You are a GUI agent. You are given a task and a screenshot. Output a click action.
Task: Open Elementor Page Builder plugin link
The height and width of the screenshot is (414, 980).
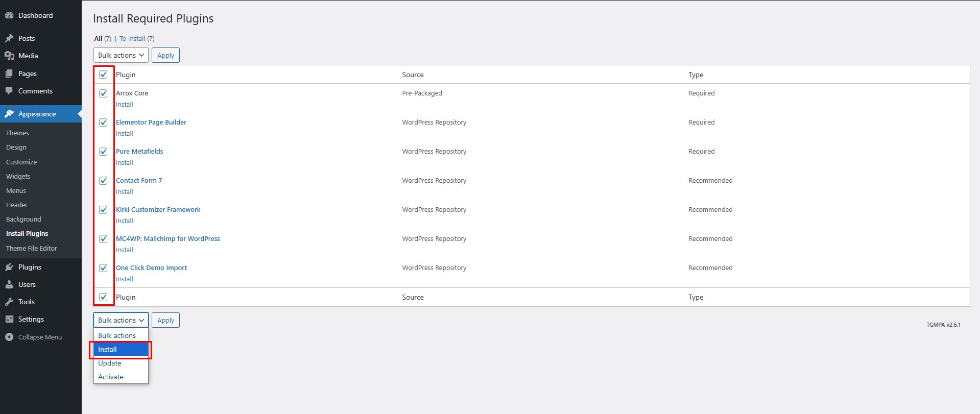[x=151, y=122]
